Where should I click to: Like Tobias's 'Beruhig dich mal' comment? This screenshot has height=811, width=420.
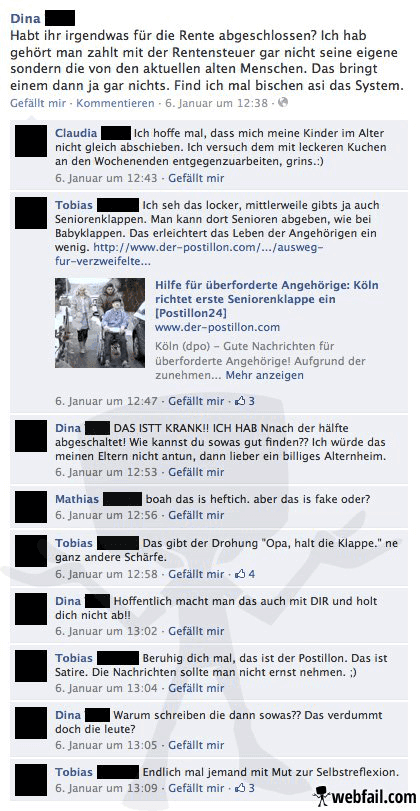(x=196, y=688)
